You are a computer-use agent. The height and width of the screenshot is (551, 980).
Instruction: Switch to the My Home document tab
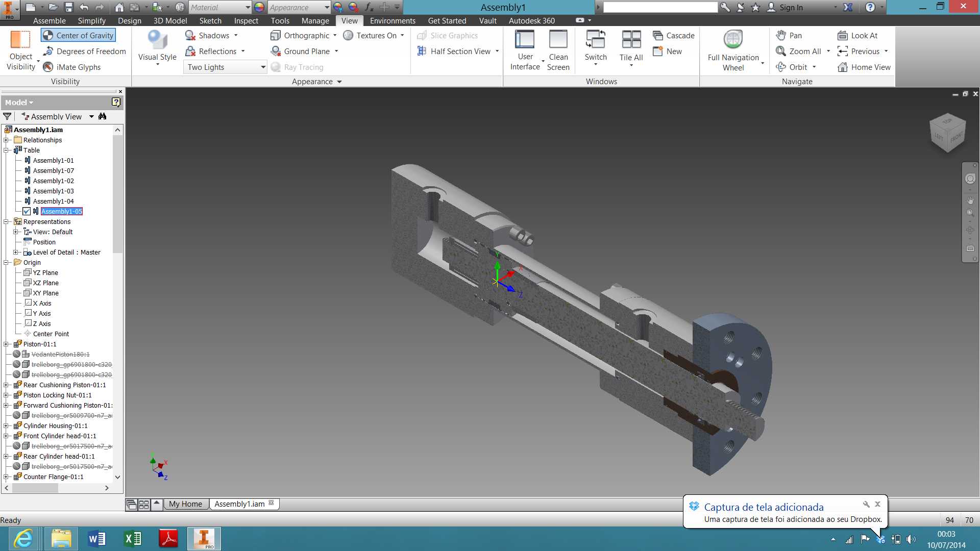tap(185, 504)
